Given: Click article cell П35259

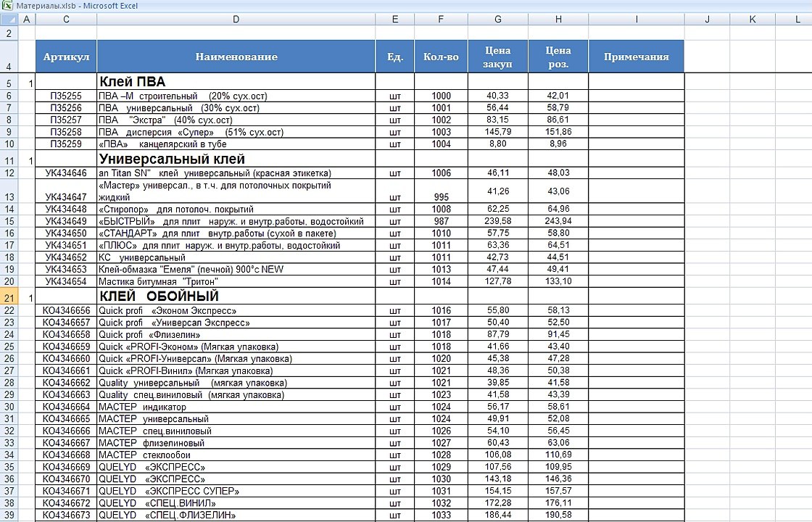Looking at the screenshot, I should [66, 144].
